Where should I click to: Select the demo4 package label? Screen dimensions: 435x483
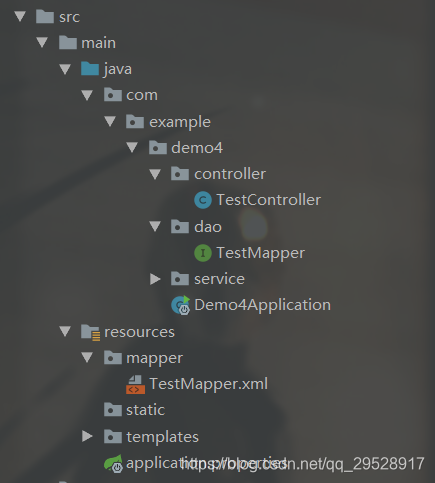(x=197, y=148)
